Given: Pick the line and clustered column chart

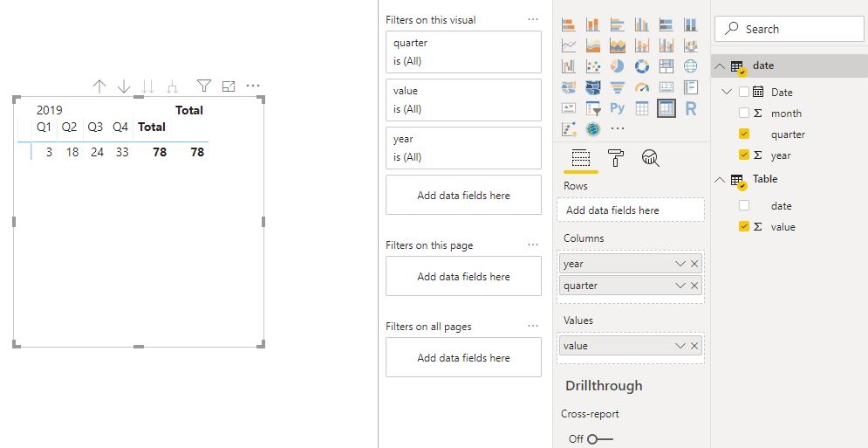Looking at the screenshot, I should pyautogui.click(x=666, y=45).
